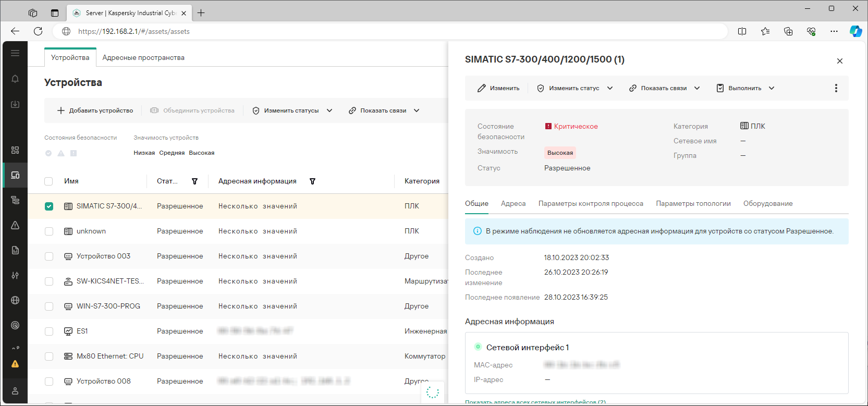Filter by warning security state icon
This screenshot has height=406, width=868.
61,153
